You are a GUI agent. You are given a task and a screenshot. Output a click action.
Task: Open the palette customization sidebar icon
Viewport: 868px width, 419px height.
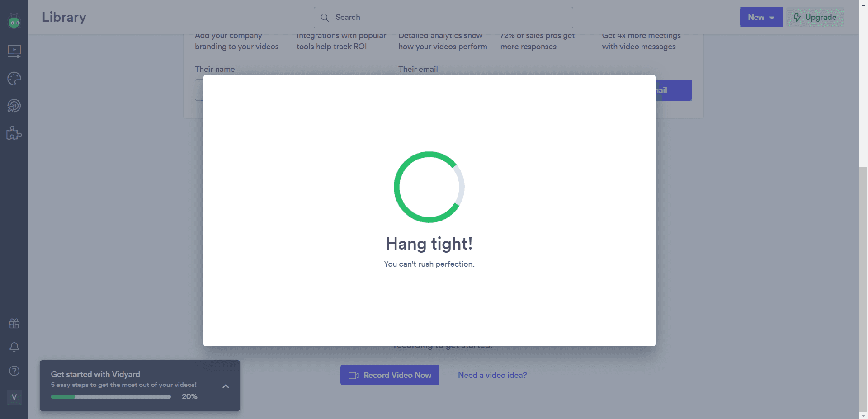coord(14,79)
